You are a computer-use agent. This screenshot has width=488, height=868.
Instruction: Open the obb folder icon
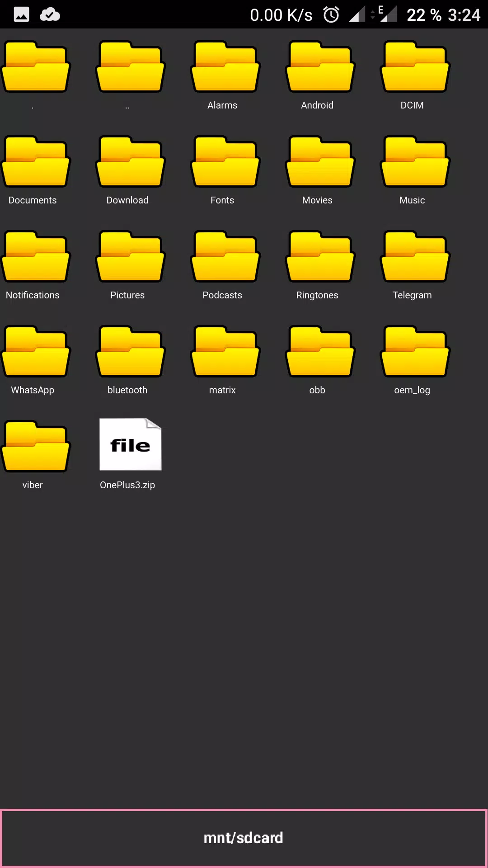[x=320, y=352]
